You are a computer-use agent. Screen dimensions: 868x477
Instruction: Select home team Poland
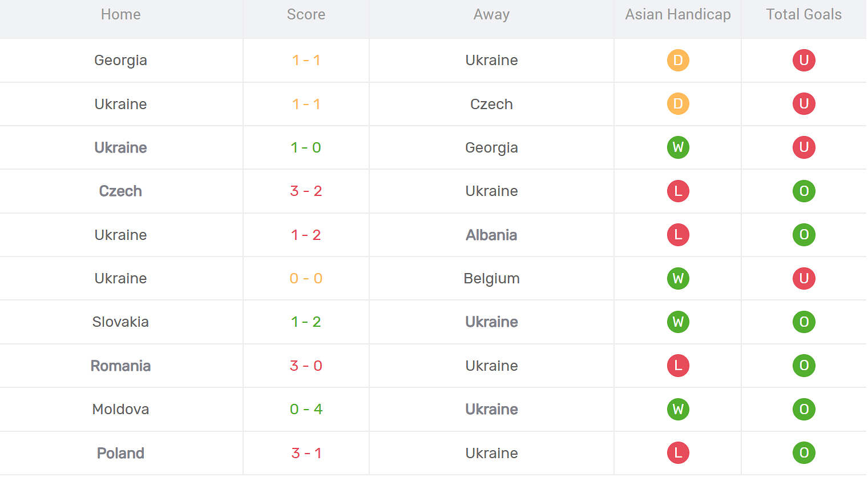coord(120,453)
